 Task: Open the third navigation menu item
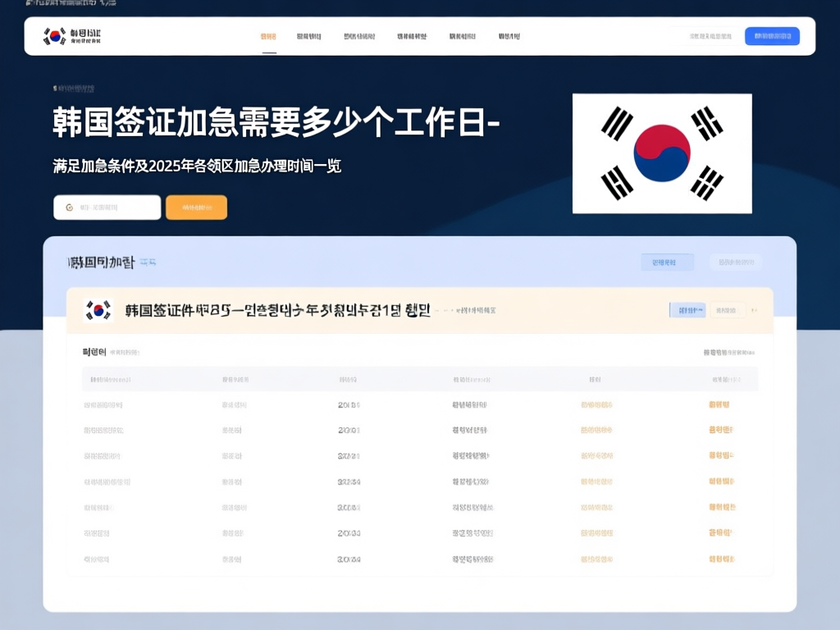click(x=359, y=36)
